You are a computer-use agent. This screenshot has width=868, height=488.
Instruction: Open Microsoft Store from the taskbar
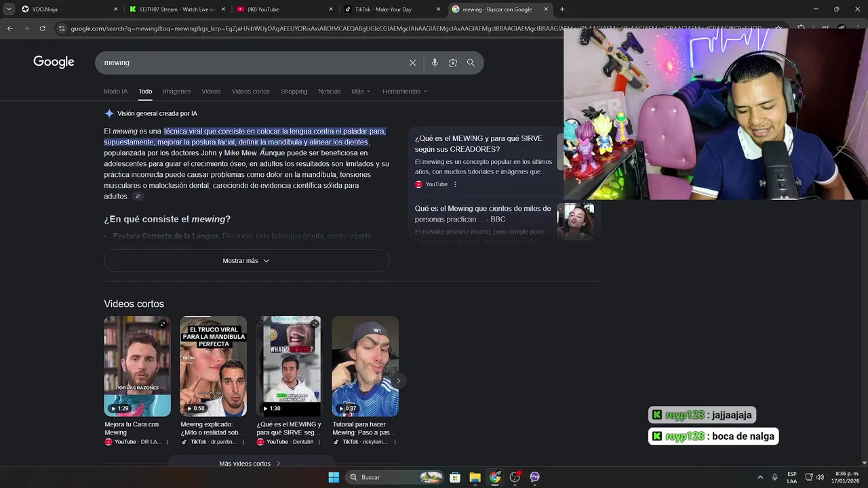(455, 477)
